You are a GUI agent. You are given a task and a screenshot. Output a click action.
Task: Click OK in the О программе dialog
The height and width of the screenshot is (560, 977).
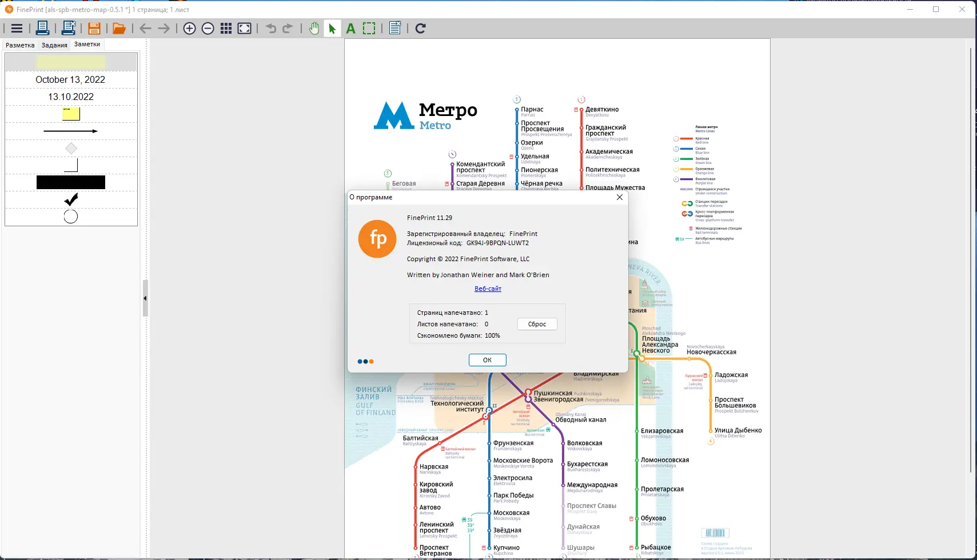(488, 360)
